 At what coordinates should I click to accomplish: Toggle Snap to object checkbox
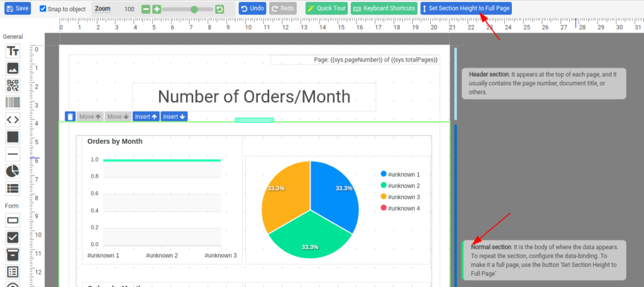[43, 9]
